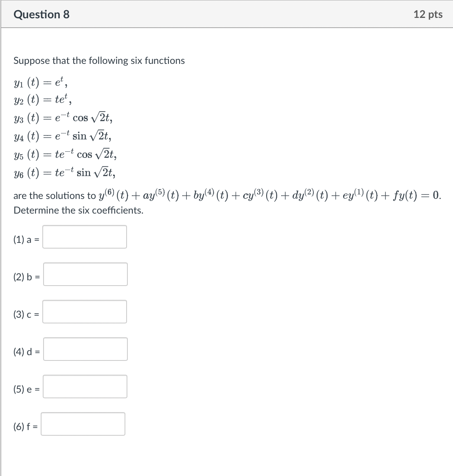This screenshot has width=453, height=476.
Task: Click inside the answer box for coefficient e
Action: coord(85,386)
